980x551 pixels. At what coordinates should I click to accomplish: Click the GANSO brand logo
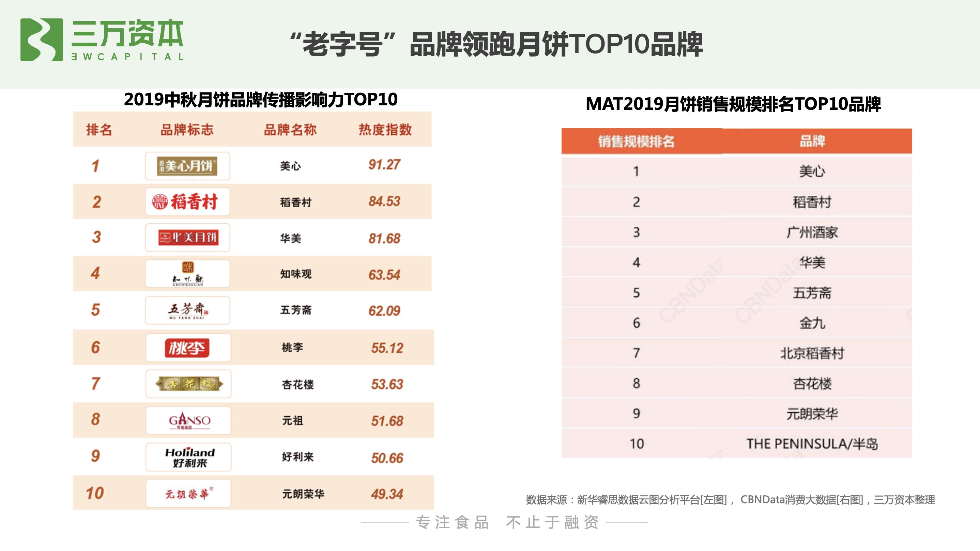click(x=189, y=420)
